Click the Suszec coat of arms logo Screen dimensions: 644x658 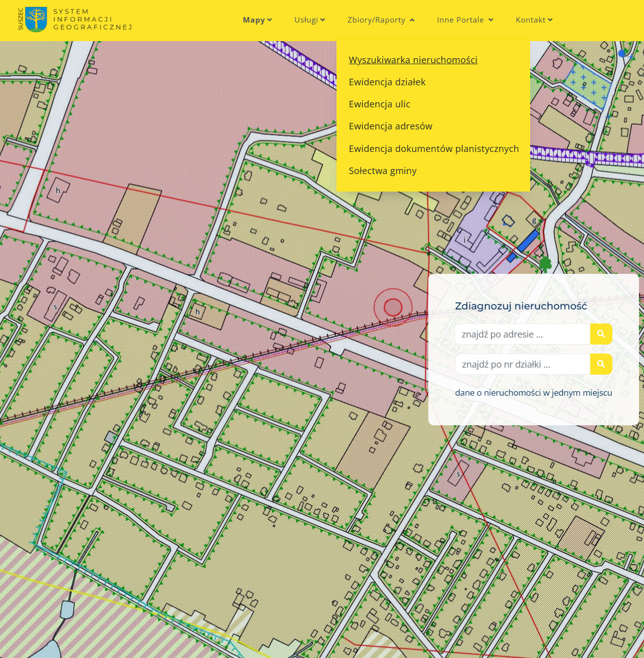(36, 20)
